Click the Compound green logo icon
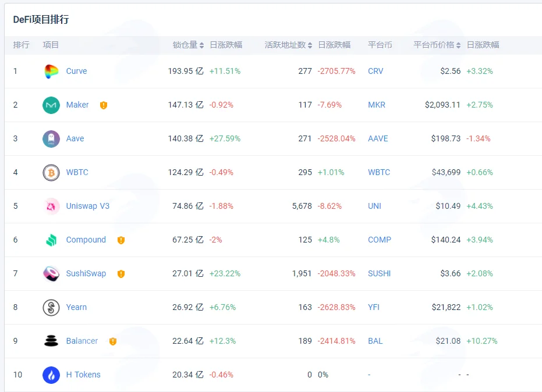 (51, 240)
